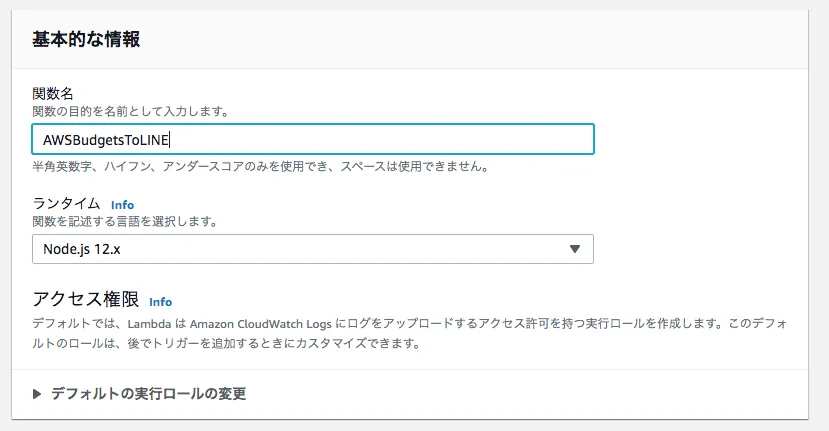829x431 pixels.
Task: Click the 半角英数字 naming rule hint
Action: (x=260, y=167)
